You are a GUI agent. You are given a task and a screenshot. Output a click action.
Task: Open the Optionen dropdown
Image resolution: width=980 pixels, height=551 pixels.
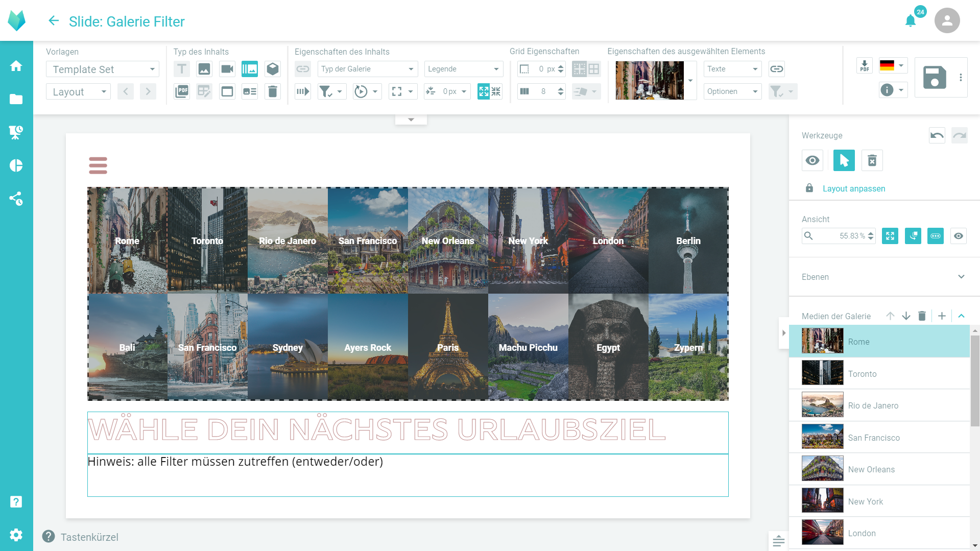732,91
